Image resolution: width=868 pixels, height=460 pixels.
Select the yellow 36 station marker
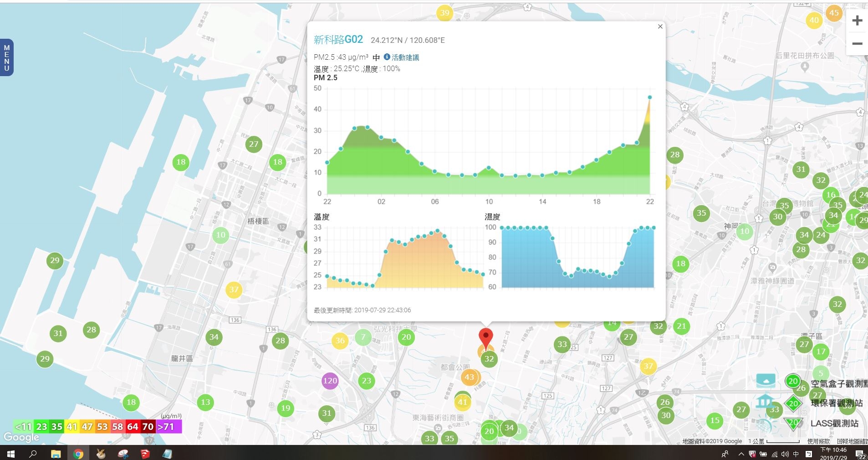tap(340, 341)
